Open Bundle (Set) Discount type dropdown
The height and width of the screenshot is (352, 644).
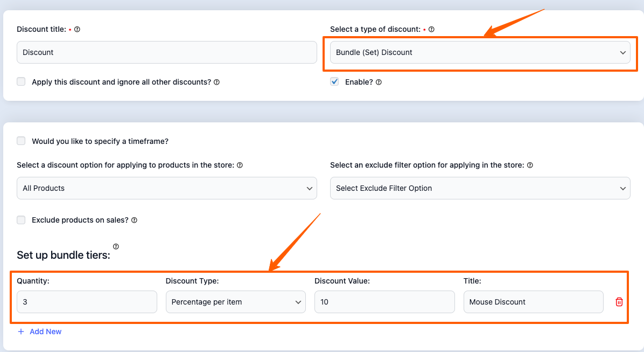pos(480,52)
